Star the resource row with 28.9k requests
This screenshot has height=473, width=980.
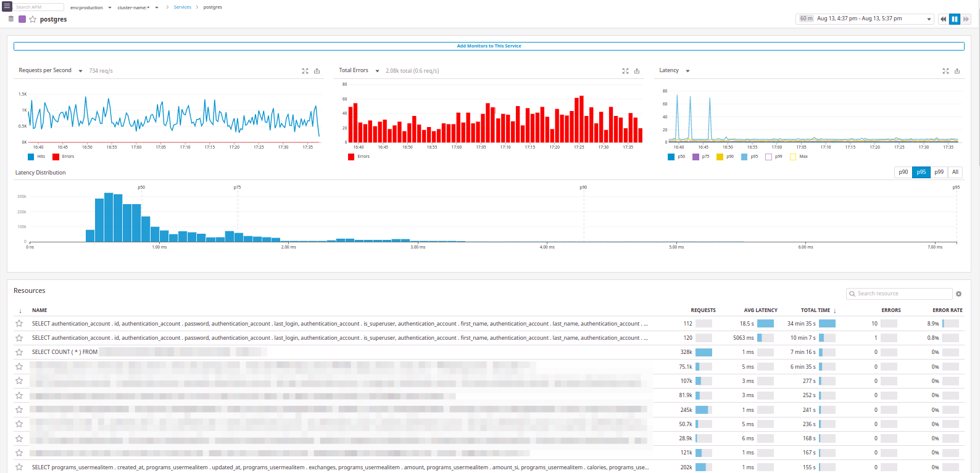19,438
